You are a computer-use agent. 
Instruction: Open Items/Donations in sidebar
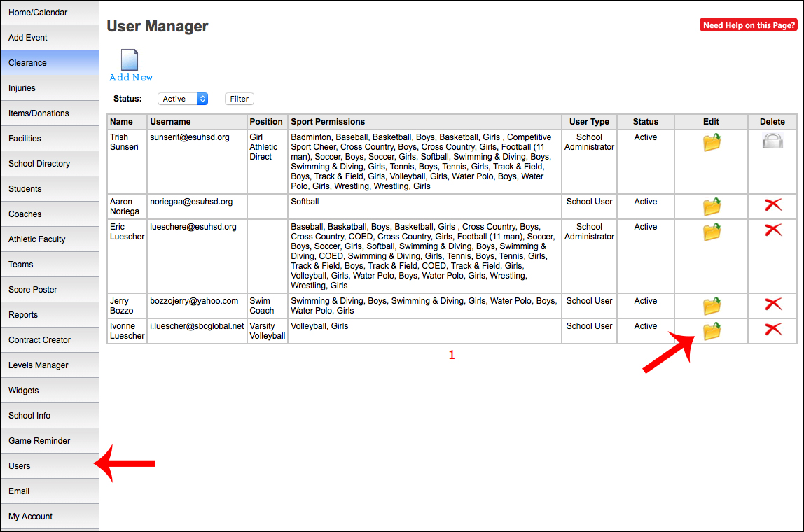(50, 113)
